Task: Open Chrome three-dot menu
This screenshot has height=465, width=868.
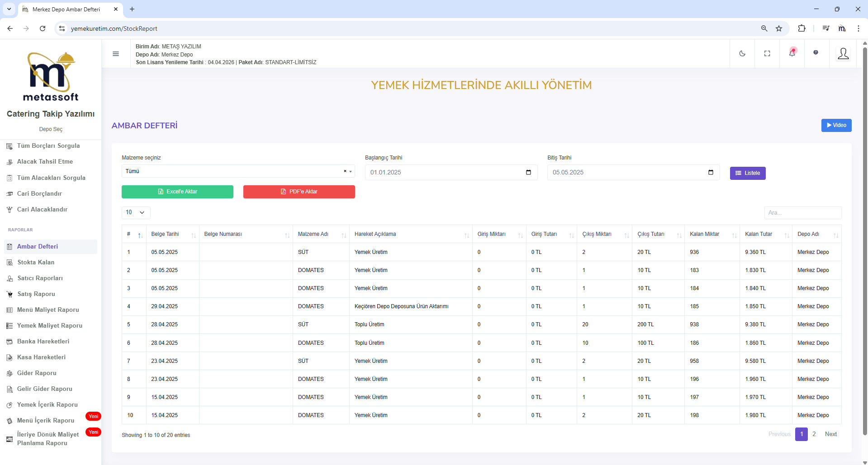Action: point(858,28)
